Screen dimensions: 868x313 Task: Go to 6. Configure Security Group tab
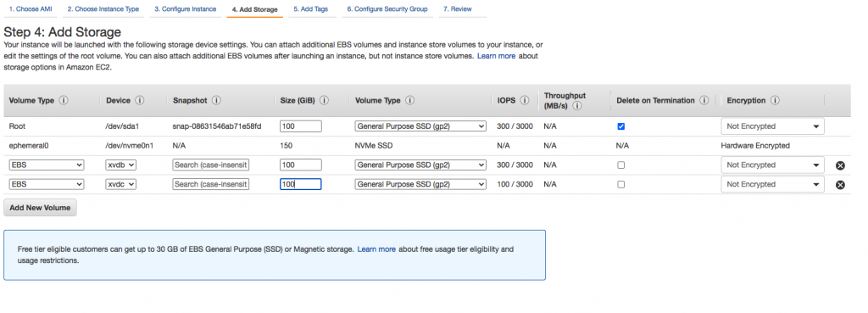[x=387, y=9]
